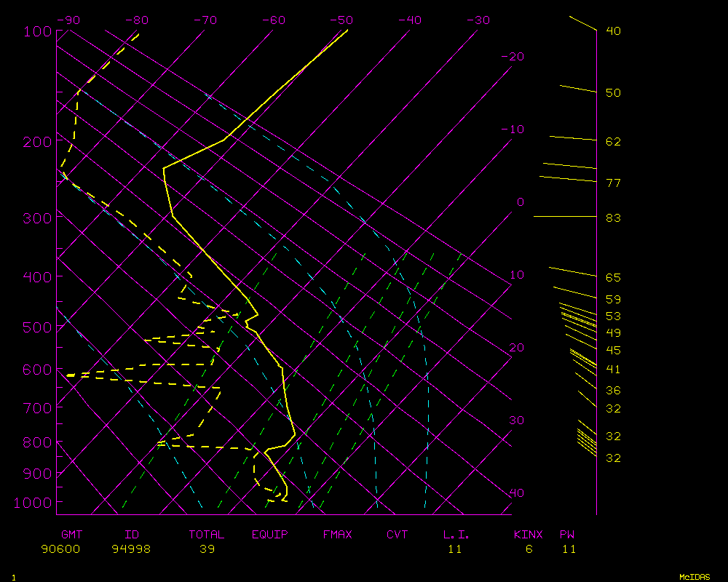
Task: Select the GMT header label
Action: [x=71, y=535]
